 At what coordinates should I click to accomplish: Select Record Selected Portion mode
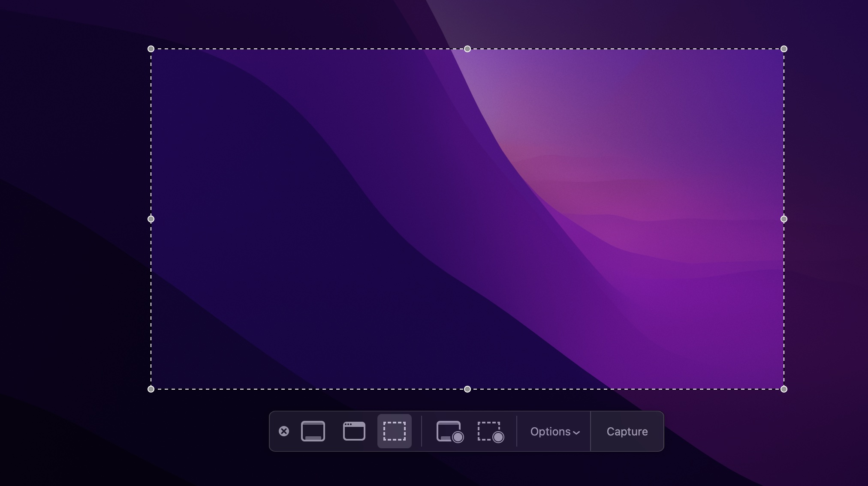click(491, 432)
